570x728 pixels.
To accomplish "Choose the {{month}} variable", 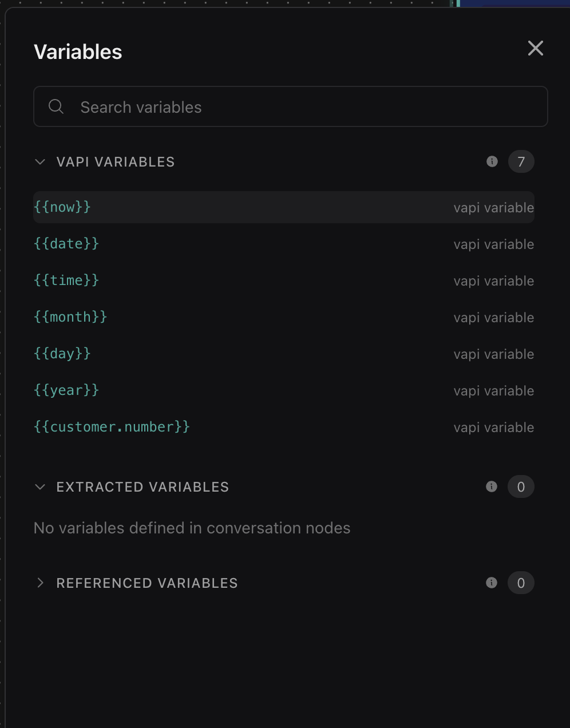I will click(70, 317).
